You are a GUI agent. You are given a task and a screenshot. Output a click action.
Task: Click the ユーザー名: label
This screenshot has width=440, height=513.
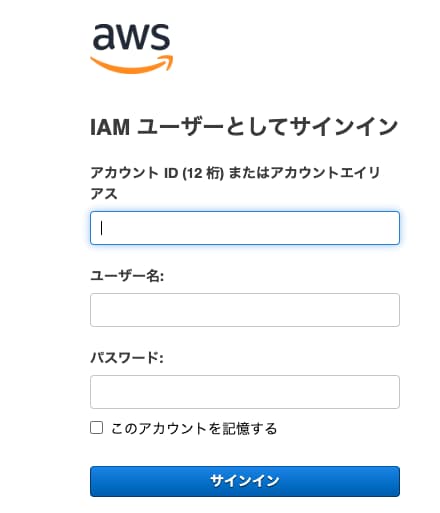pos(127,276)
